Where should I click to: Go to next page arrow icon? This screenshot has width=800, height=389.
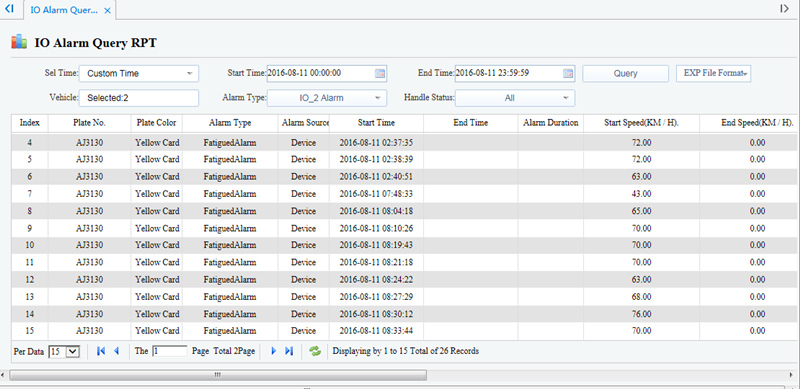pyautogui.click(x=273, y=351)
